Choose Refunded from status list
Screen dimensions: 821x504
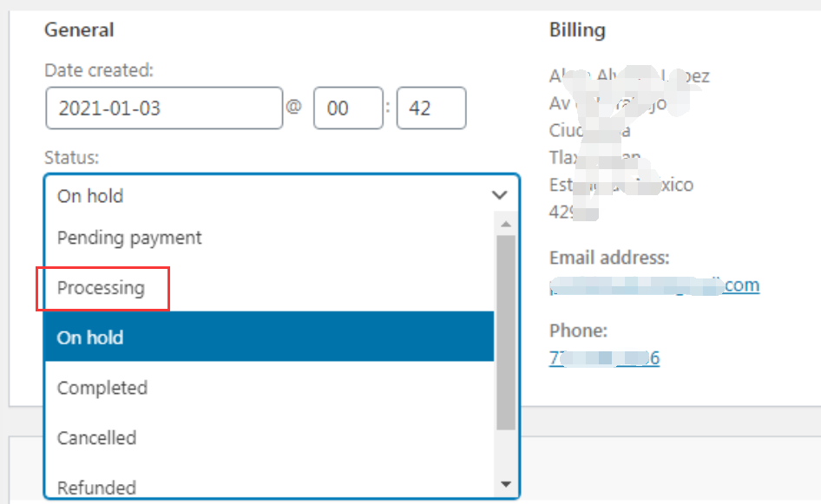pyautogui.click(x=269, y=486)
